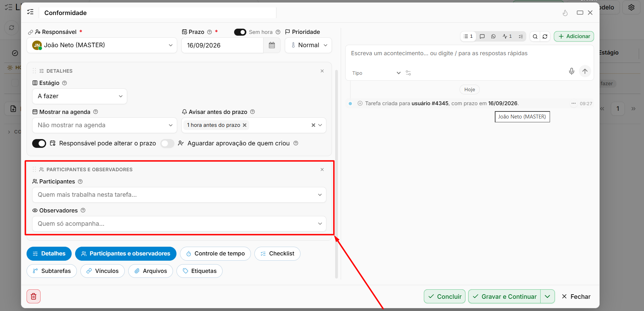Click the search icon in timeline toolbar

(535, 36)
